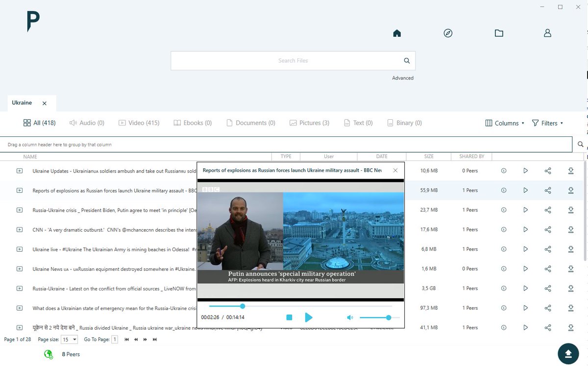Play the Ukraine live Odessa row
588x366 pixels.
[525, 249]
